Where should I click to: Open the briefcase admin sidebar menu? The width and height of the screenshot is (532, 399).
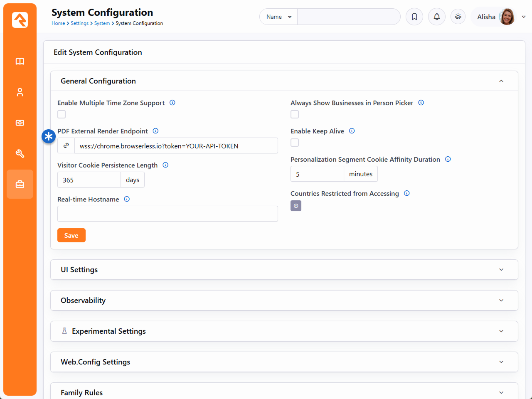(x=20, y=184)
